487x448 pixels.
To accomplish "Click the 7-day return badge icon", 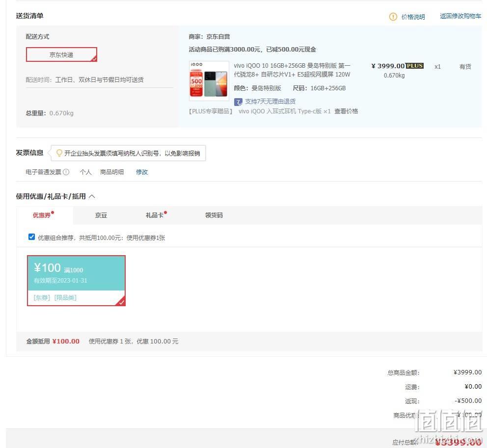I will click(x=238, y=102).
